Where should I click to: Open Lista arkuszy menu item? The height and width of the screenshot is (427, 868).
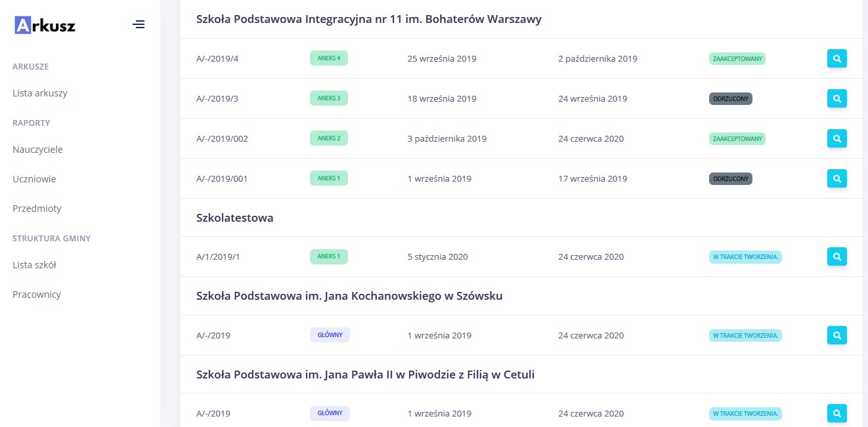(x=39, y=93)
